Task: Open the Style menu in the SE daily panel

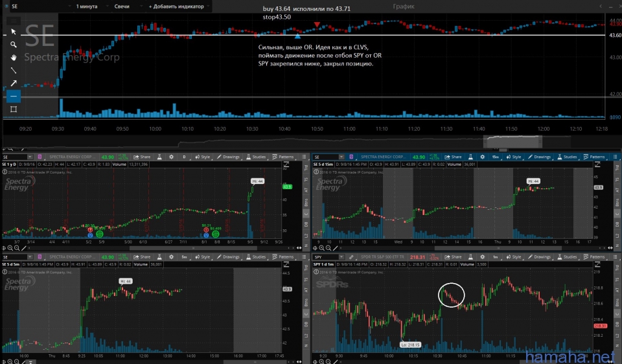Action: (x=203, y=157)
